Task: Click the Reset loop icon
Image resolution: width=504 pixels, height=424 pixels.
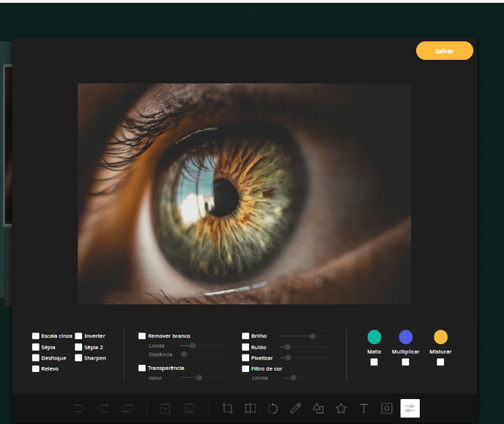Action: [127, 409]
